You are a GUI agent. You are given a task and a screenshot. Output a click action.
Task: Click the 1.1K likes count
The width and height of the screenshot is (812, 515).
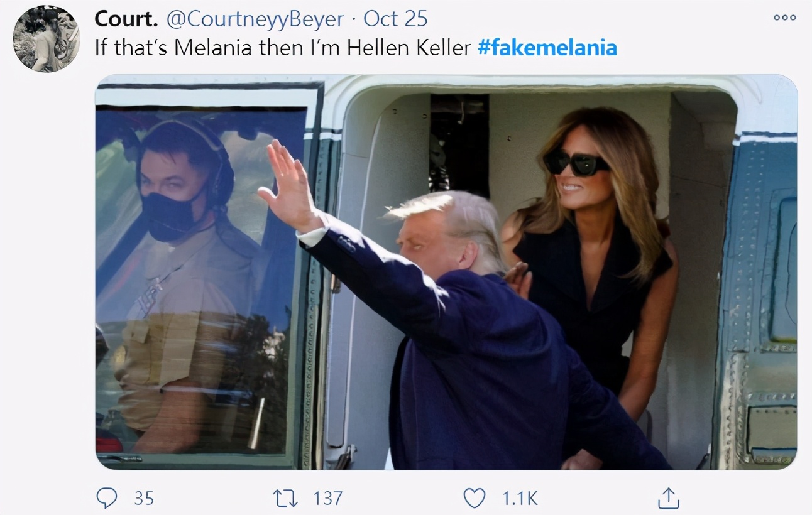[520, 498]
